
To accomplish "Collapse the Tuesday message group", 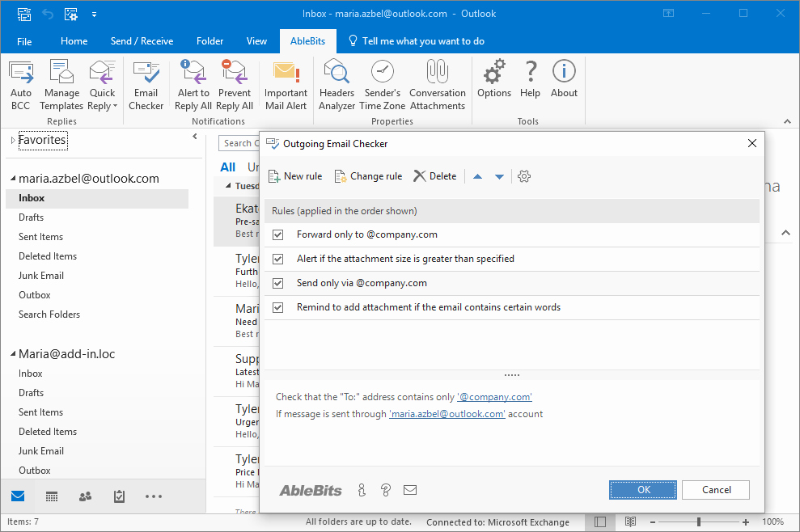I will coord(228,186).
